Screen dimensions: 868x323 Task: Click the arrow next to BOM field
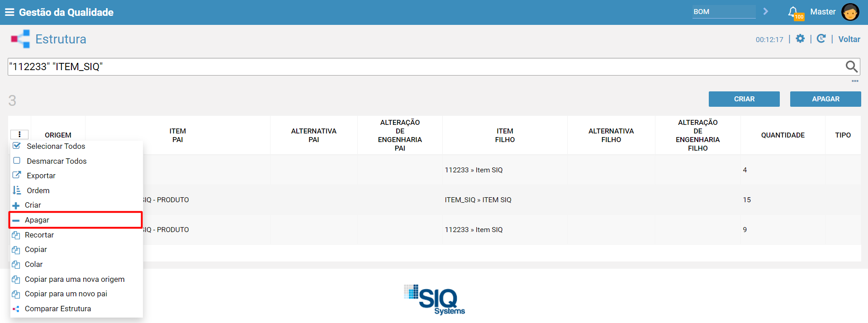[765, 11]
